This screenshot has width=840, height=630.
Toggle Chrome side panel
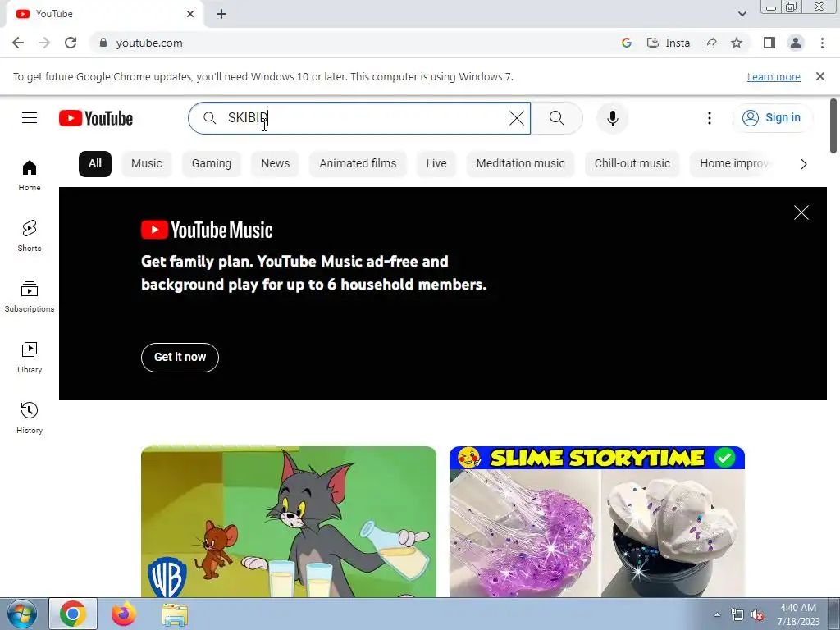pyautogui.click(x=769, y=43)
